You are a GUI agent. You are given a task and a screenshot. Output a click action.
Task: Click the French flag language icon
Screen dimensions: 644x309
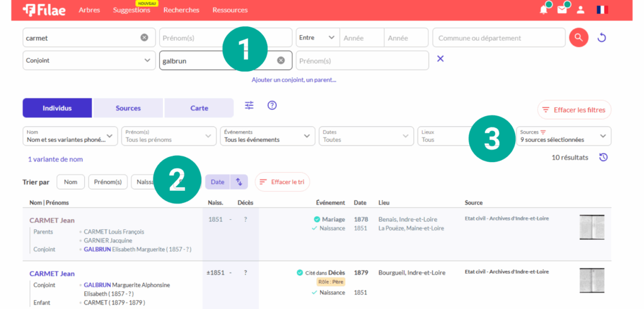tap(602, 9)
